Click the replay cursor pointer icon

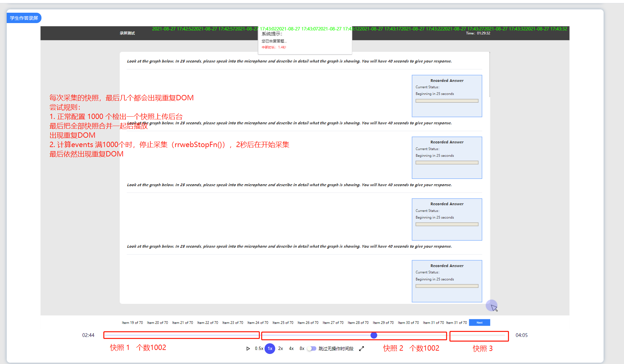click(x=492, y=306)
